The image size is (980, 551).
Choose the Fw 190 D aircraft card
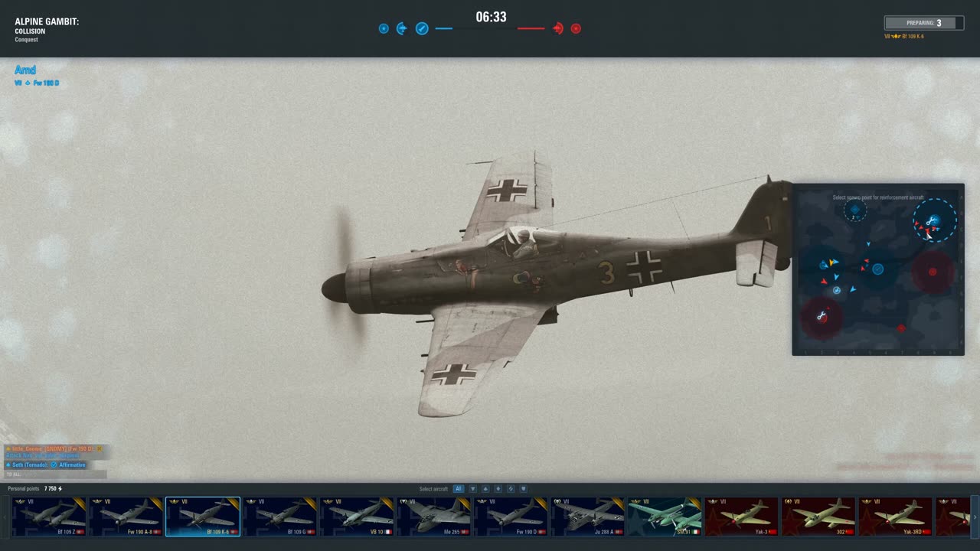pos(511,517)
